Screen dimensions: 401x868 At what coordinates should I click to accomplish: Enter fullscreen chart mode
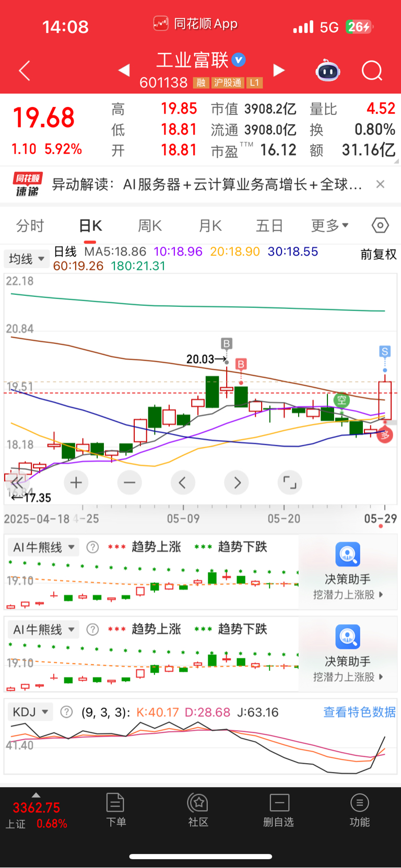pyautogui.click(x=290, y=482)
